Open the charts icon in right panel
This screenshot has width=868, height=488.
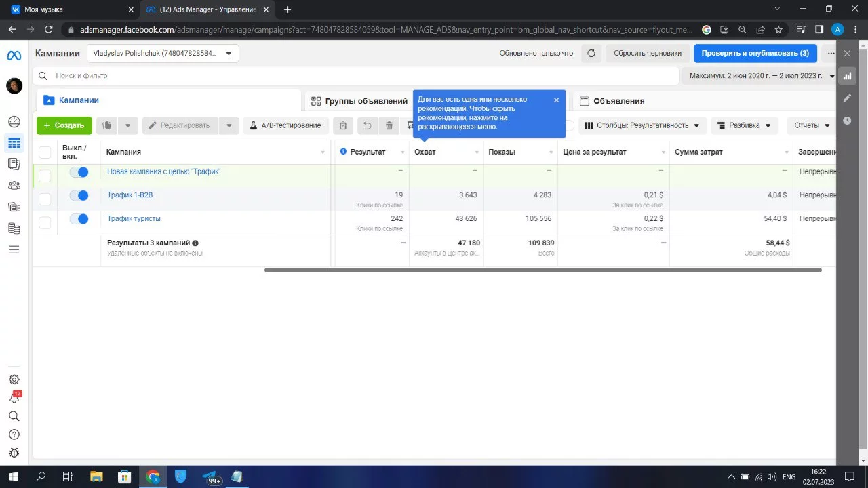[x=847, y=76]
